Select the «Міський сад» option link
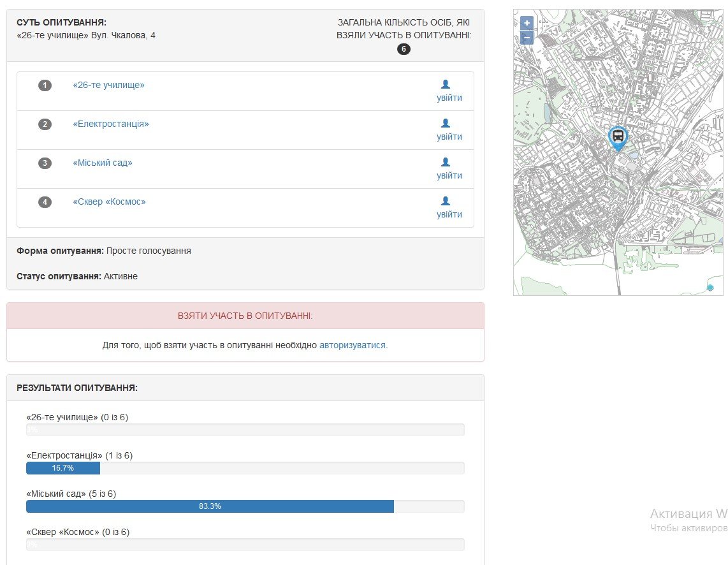The height and width of the screenshot is (565, 728). pos(103,163)
